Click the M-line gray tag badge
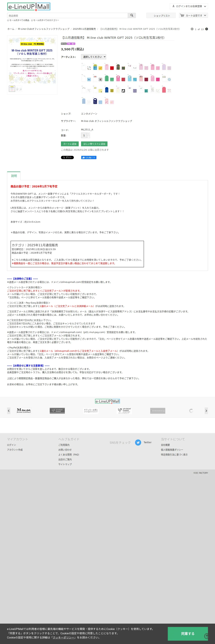215x644 pixels. [64, 44]
